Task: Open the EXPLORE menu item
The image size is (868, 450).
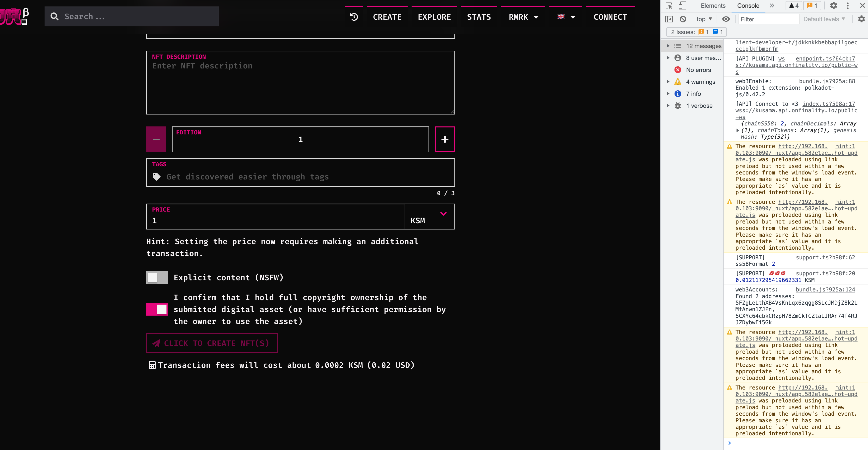Action: pos(434,17)
